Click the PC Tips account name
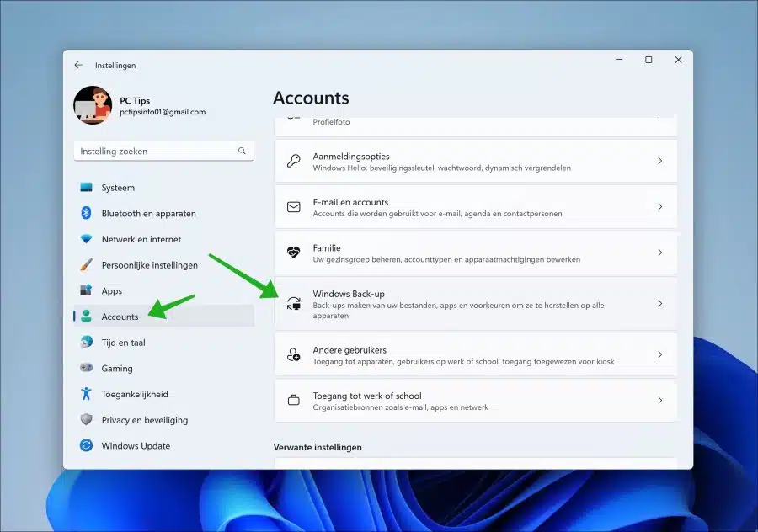 pos(135,100)
